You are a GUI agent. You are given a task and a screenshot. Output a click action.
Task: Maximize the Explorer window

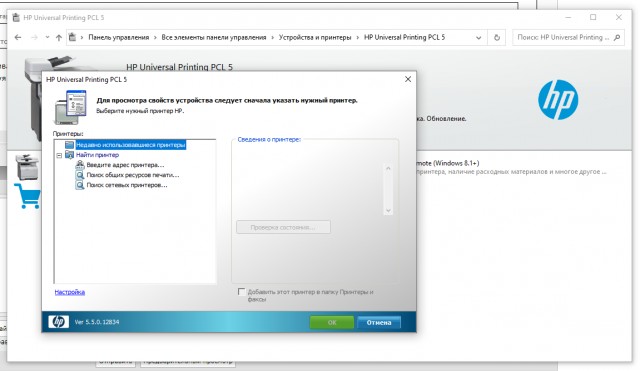[x=593, y=17]
